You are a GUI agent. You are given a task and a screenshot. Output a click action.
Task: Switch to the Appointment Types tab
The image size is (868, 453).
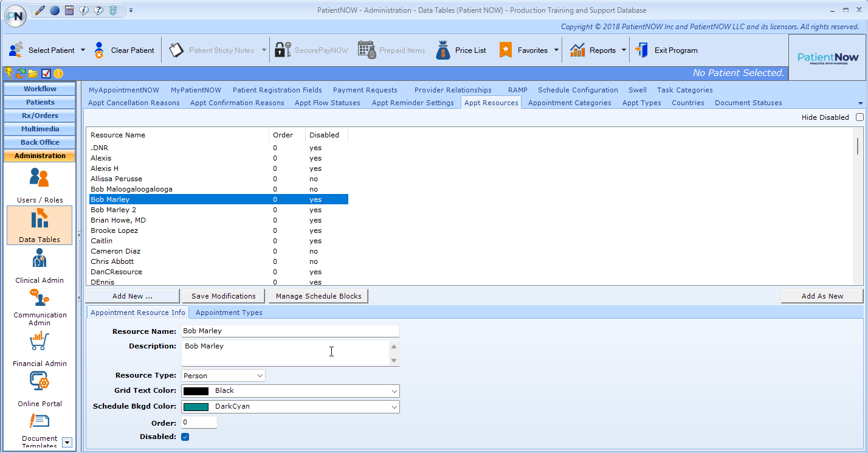pos(229,312)
